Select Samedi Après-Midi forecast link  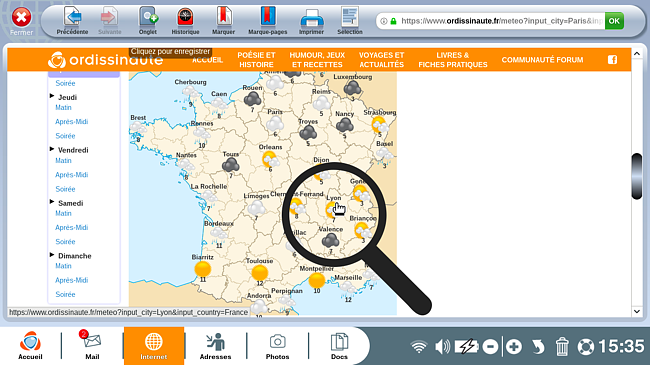coord(71,227)
